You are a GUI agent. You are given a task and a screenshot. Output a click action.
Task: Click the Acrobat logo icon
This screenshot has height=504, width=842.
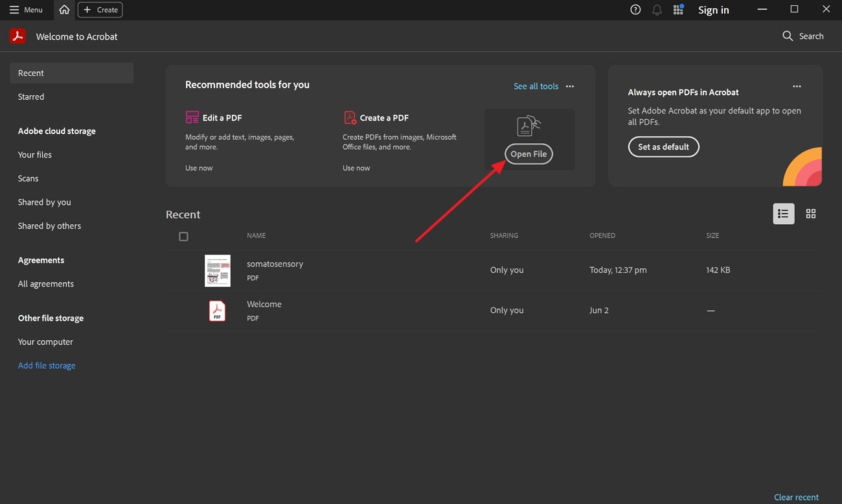click(17, 36)
